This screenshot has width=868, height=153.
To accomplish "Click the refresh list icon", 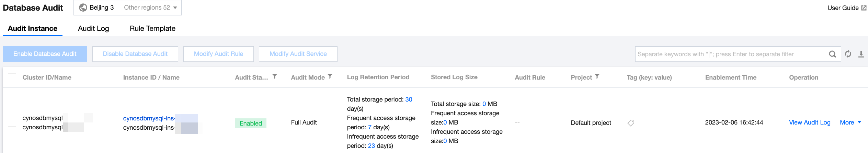I will tap(848, 54).
